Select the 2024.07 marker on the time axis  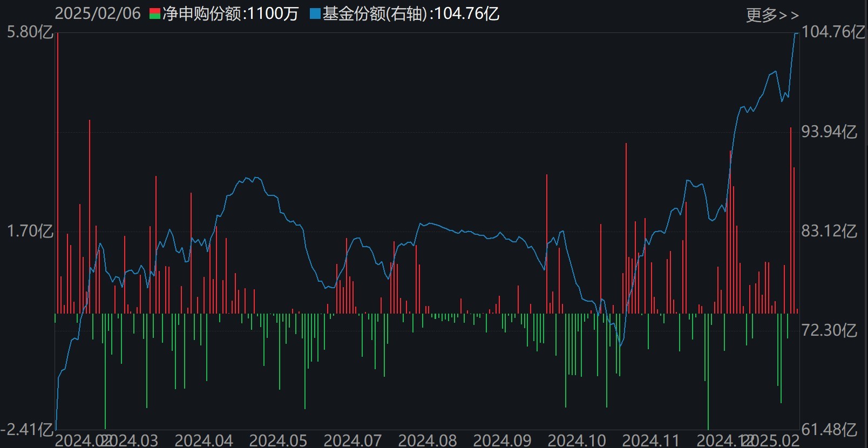352,440
